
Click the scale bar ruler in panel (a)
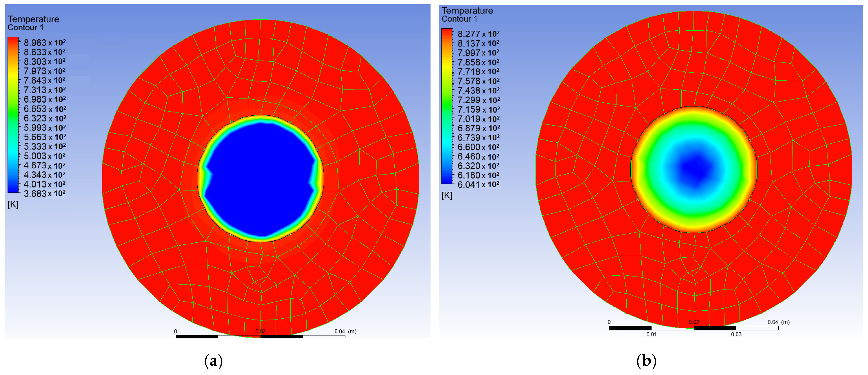coord(260,337)
